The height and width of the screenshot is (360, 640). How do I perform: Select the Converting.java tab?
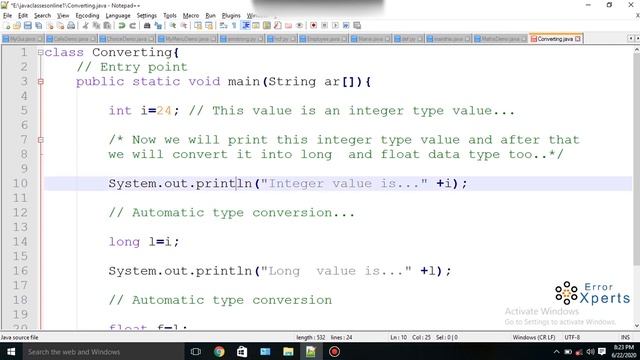556,39
